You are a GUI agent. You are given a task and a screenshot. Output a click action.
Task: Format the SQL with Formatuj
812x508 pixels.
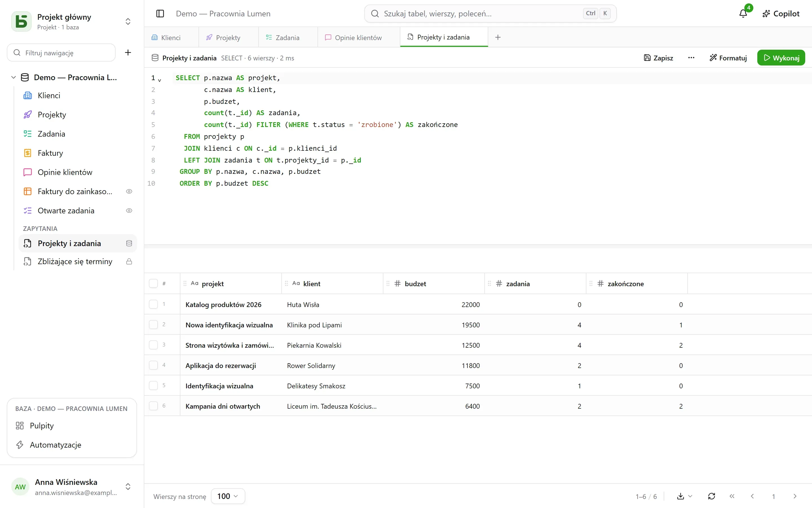pyautogui.click(x=728, y=58)
